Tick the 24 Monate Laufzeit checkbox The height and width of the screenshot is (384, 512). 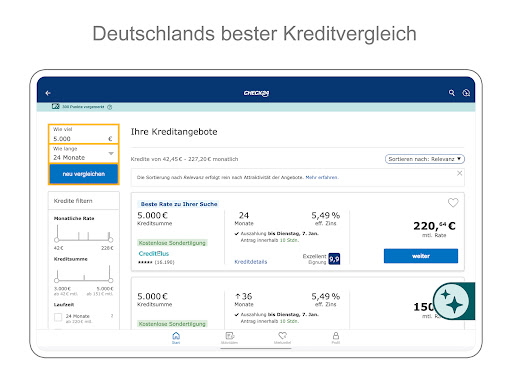pos(58,317)
